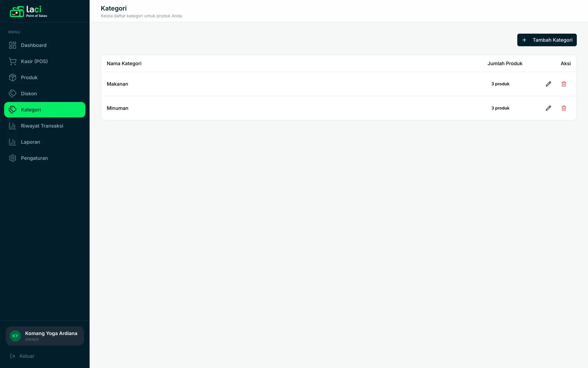Click the OWNER role label
Viewport: 588px width, 368px height.
pos(32,340)
